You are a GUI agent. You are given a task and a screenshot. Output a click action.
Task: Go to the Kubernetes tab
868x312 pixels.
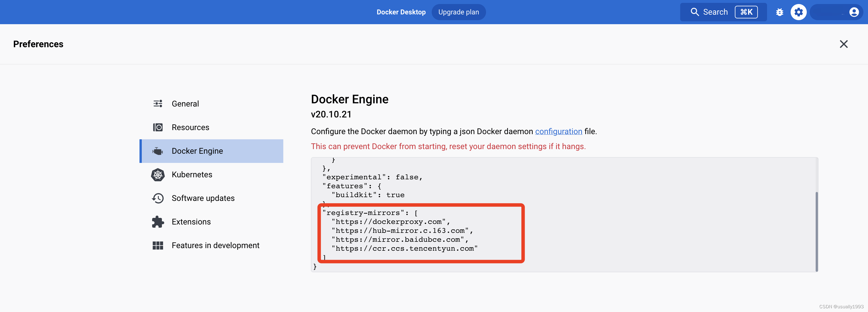click(x=212, y=175)
